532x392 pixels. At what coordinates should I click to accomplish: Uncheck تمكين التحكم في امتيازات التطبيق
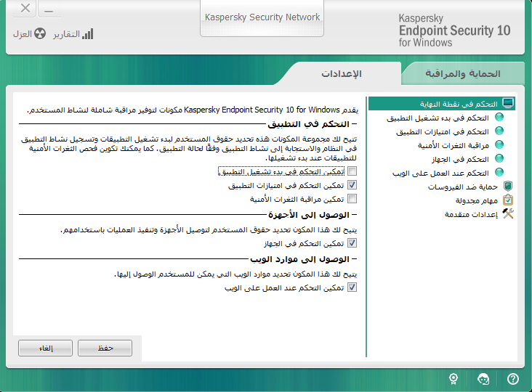tap(352, 185)
